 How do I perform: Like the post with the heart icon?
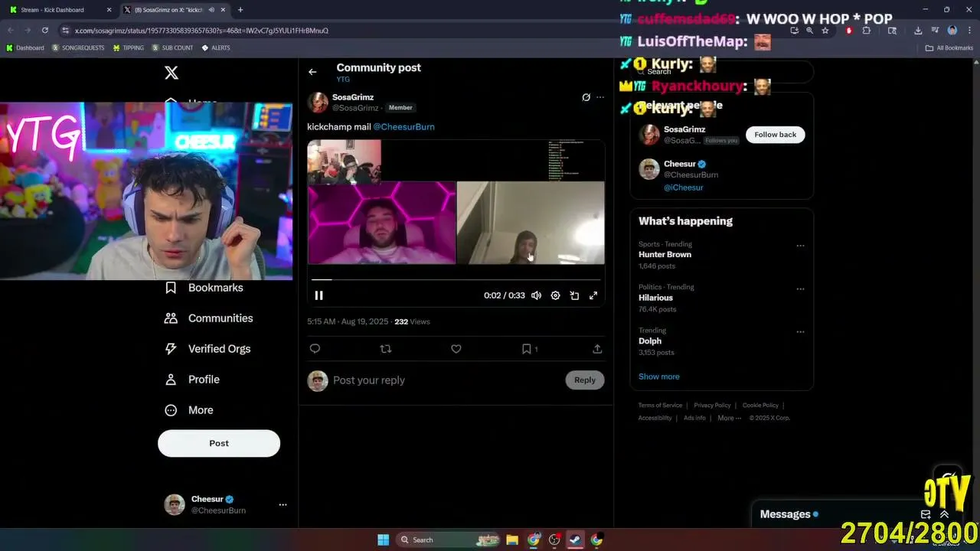pos(456,349)
